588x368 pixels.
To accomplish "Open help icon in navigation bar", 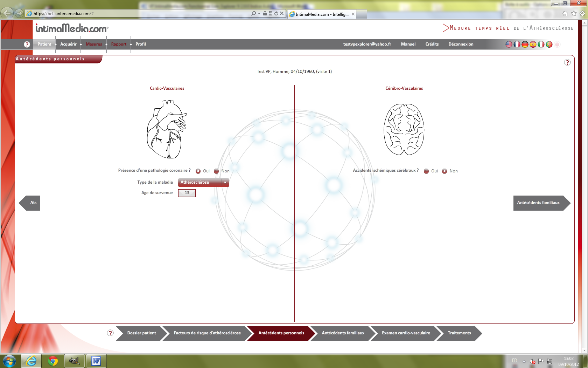I will [27, 45].
